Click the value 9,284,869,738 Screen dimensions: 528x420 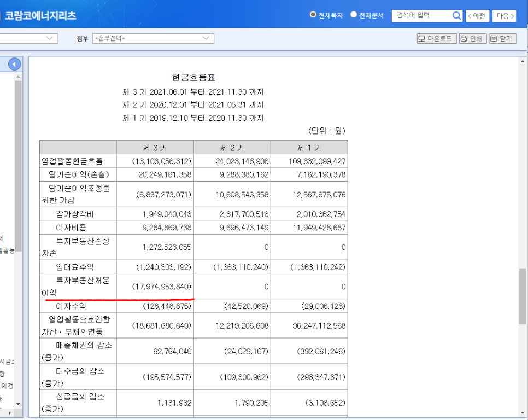tap(167, 227)
